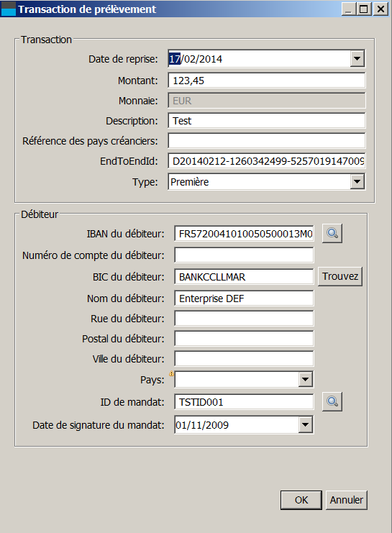Click the Trouvez button next to BIC
The height and width of the screenshot is (533, 392).
340,276
